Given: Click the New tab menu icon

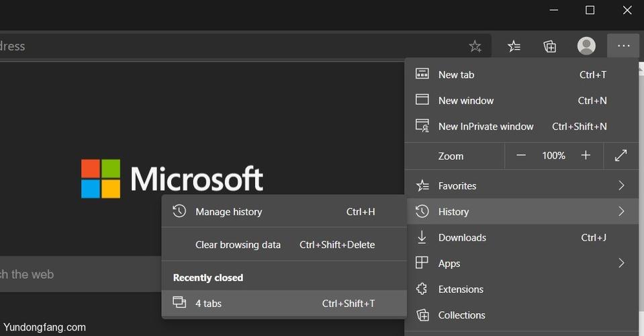Looking at the screenshot, I should click(x=422, y=75).
